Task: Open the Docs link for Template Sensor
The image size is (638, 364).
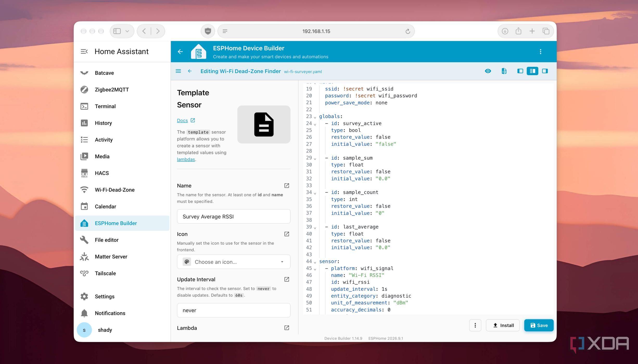Action: click(x=182, y=120)
